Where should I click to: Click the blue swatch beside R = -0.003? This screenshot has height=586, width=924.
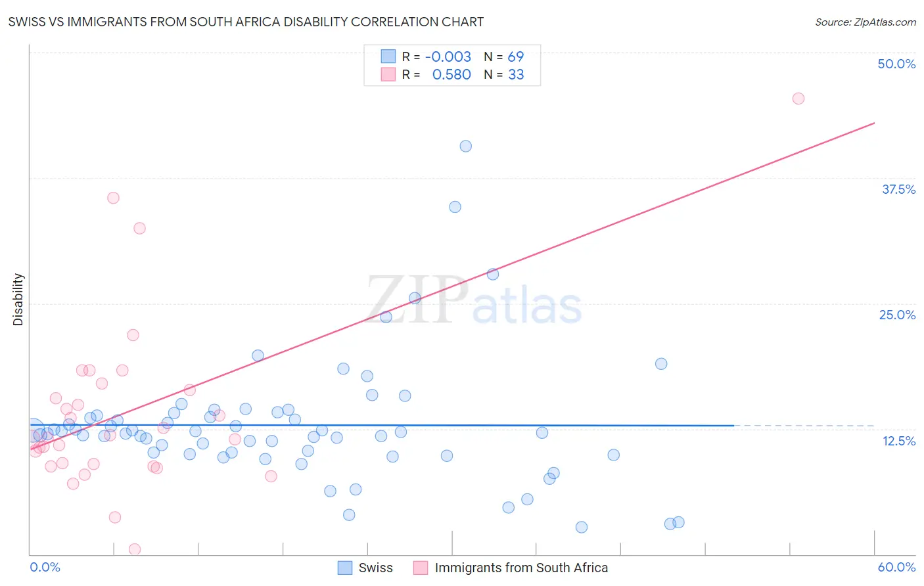point(388,56)
